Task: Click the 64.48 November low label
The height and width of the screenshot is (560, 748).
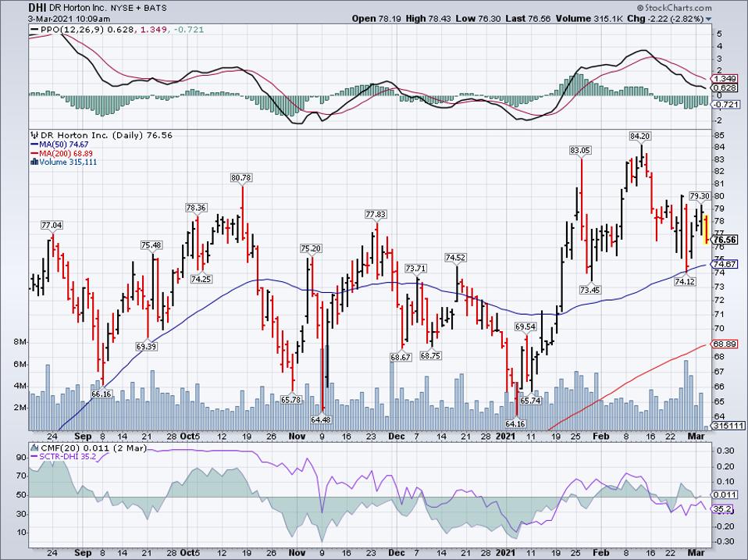Action: [x=321, y=419]
